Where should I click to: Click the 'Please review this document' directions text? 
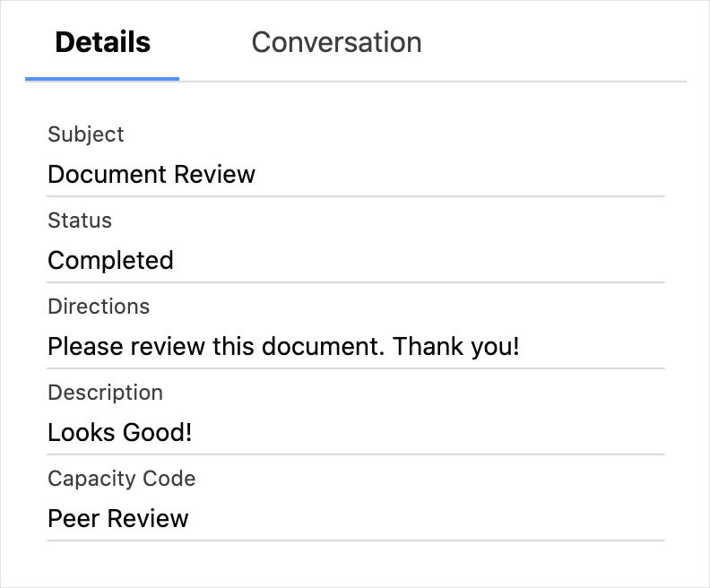click(x=215, y=346)
